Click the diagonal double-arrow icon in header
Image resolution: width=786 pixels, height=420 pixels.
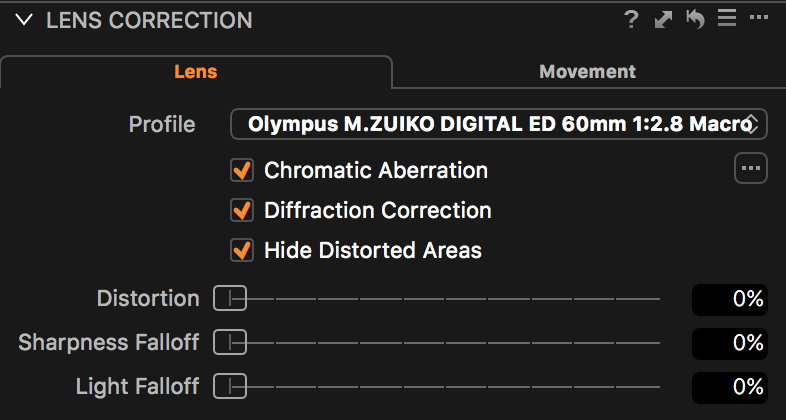tap(663, 20)
